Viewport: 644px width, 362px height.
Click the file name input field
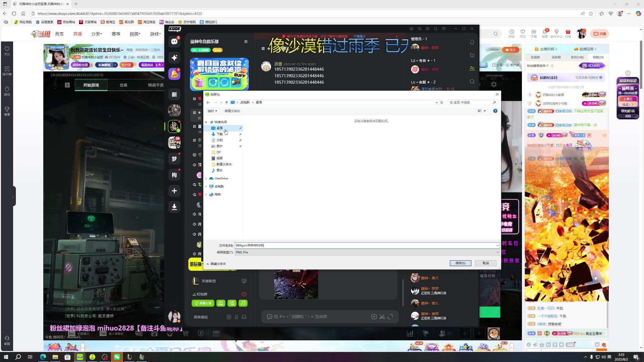[365, 245]
